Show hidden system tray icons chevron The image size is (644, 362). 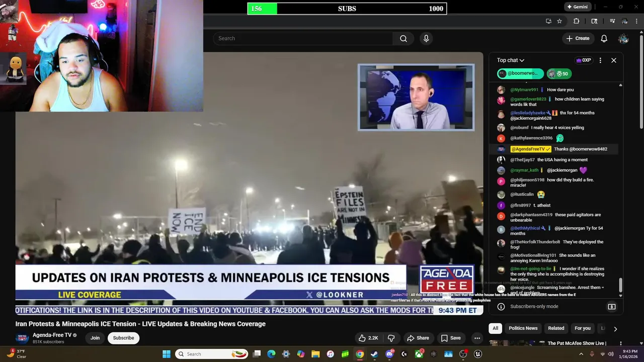pos(581,354)
